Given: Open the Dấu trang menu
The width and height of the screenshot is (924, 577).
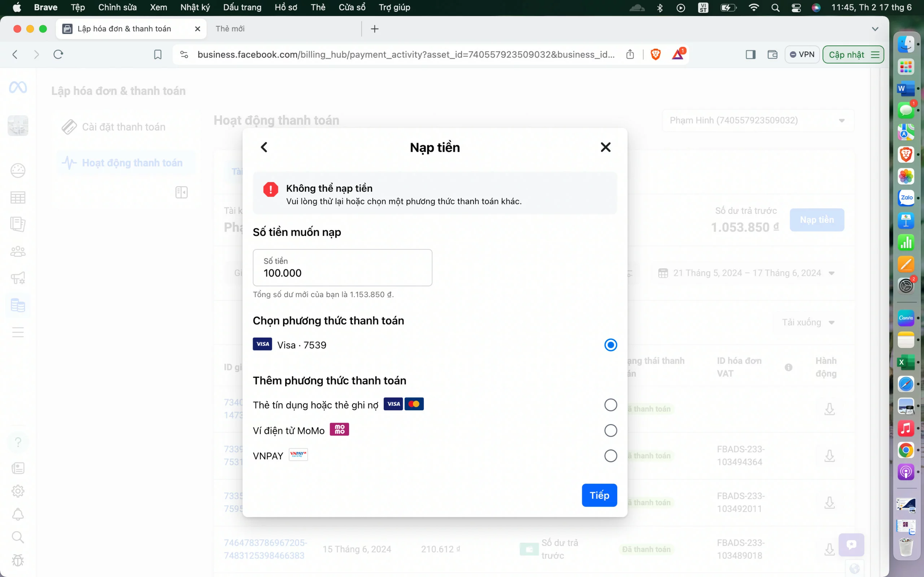Looking at the screenshot, I should click(x=242, y=7).
